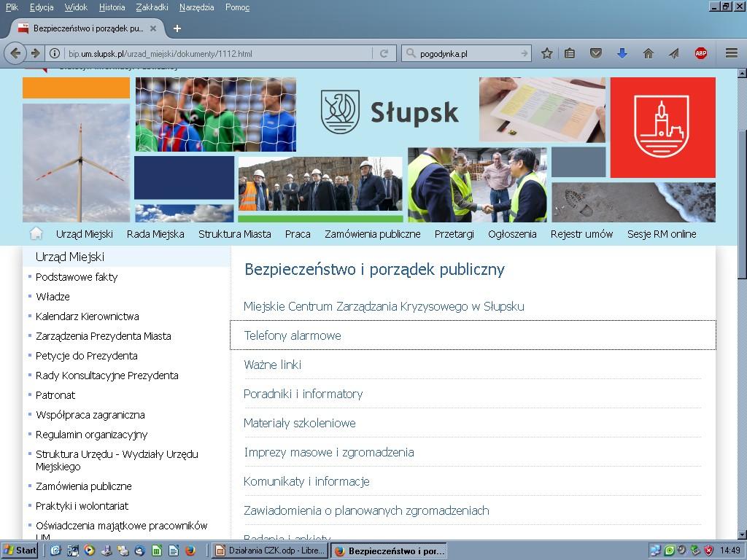
Task: Click the red Słupsk coat of arms tile
Action: click(662, 127)
